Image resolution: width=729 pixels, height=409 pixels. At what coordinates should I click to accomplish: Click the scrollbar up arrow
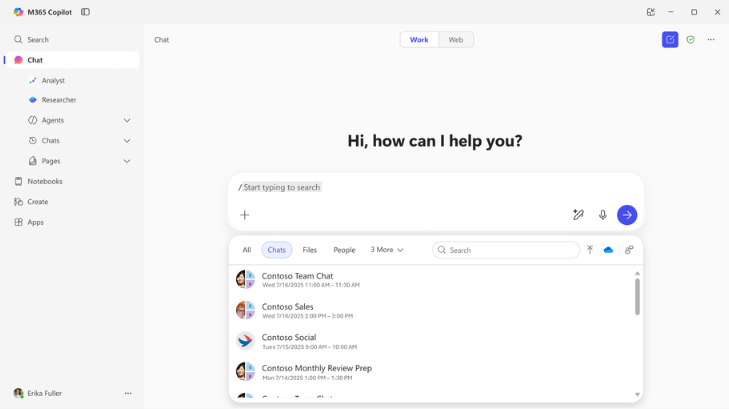(637, 273)
